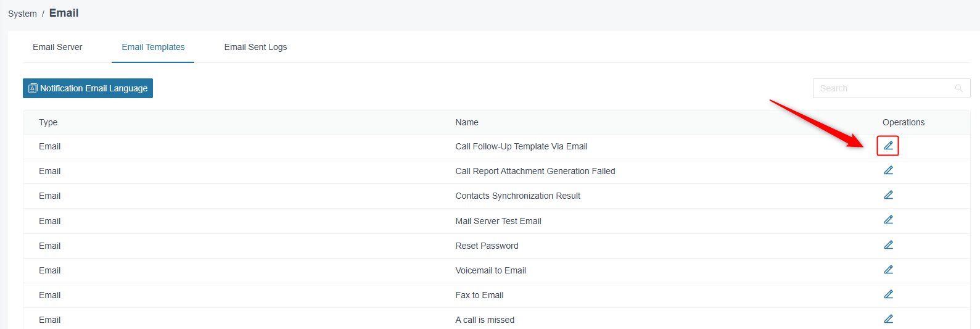
Task: Select the 'Reset Password' name cell
Action: click(x=487, y=246)
